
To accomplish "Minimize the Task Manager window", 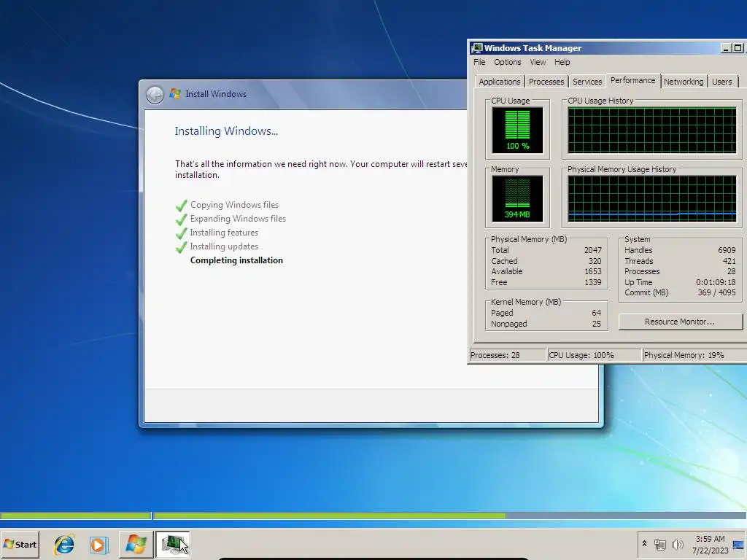I will click(726, 48).
